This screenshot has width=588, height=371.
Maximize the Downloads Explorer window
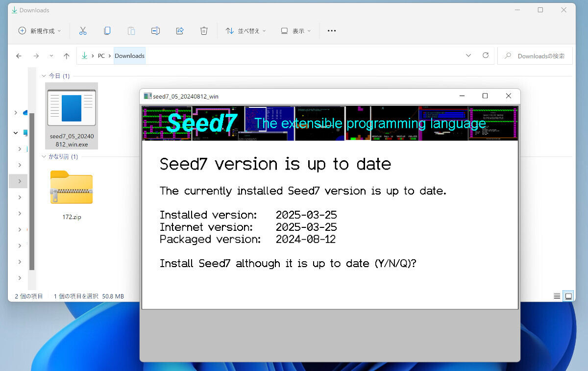point(540,10)
